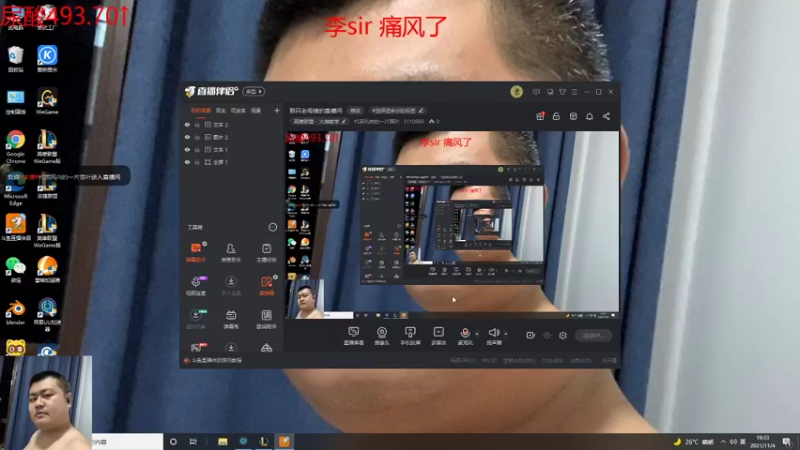Open the 主播任务 checklist tool
The width and height of the screenshot is (800, 450).
pos(266,252)
